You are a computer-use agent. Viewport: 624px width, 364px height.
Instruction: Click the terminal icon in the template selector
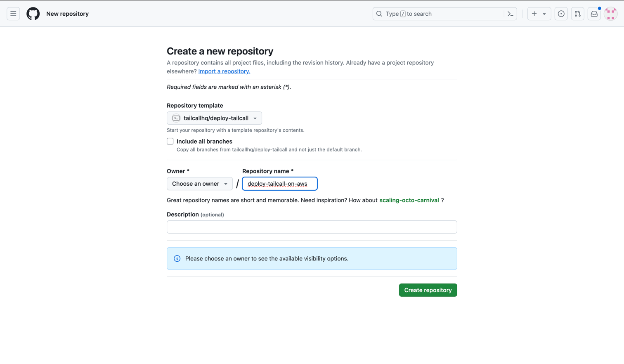coord(176,118)
